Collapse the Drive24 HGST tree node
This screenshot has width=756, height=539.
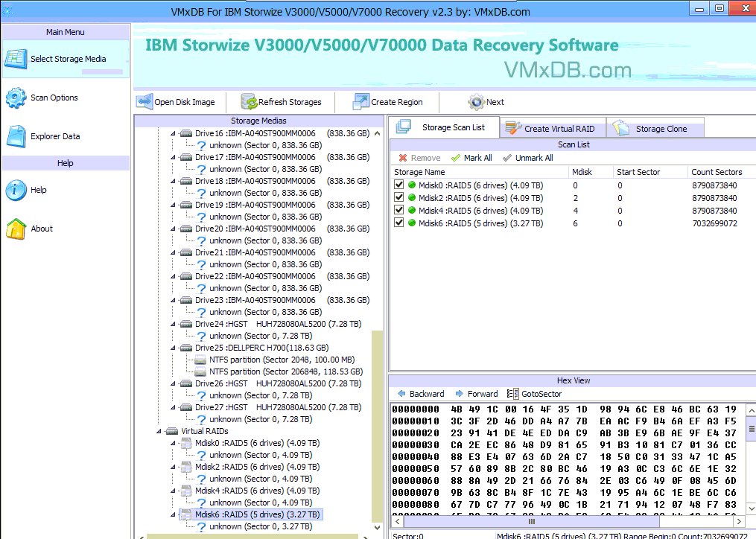tap(173, 325)
